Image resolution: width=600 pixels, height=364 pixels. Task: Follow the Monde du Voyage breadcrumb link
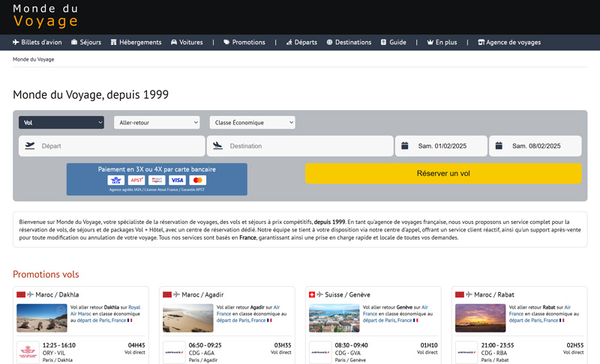pos(33,59)
